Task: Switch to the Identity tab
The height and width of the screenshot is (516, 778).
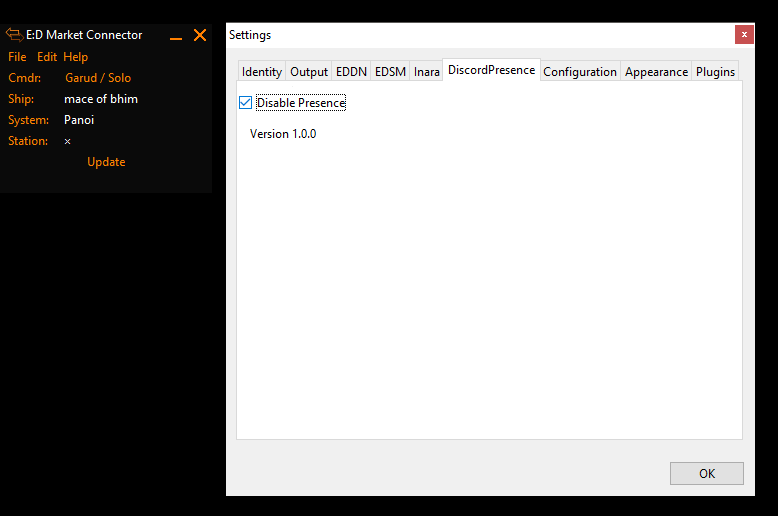Action: [261, 72]
